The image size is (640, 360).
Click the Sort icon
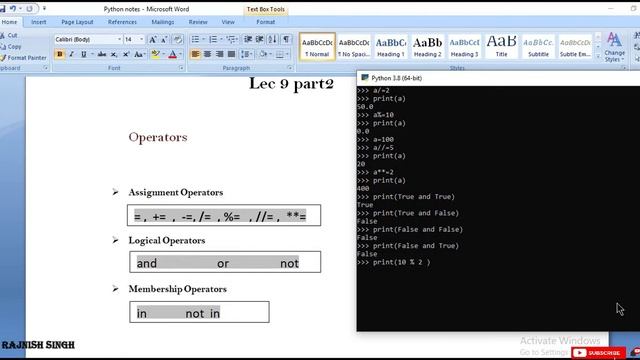[x=272, y=39]
